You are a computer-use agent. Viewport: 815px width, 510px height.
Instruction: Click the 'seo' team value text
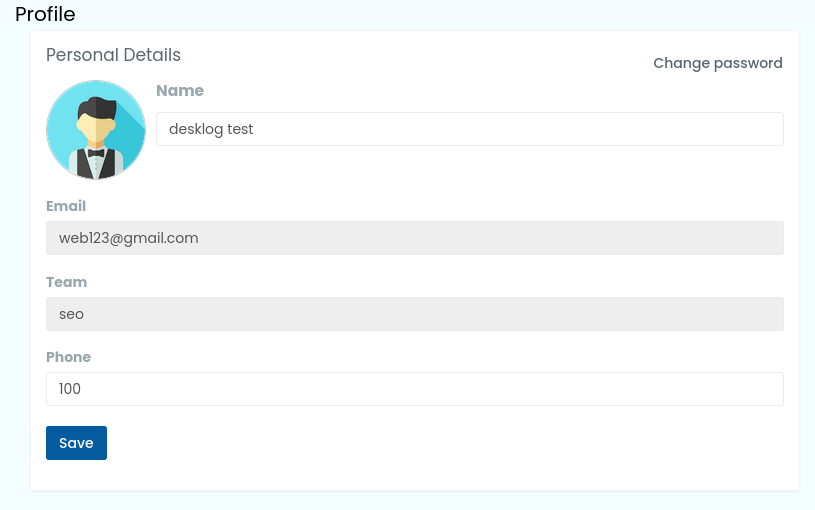point(71,315)
